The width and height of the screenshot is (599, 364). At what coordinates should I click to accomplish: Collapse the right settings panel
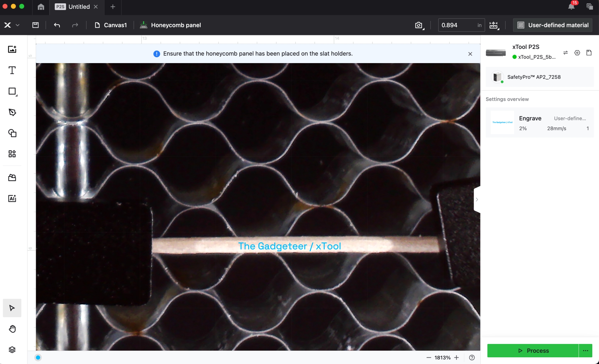pos(477,200)
